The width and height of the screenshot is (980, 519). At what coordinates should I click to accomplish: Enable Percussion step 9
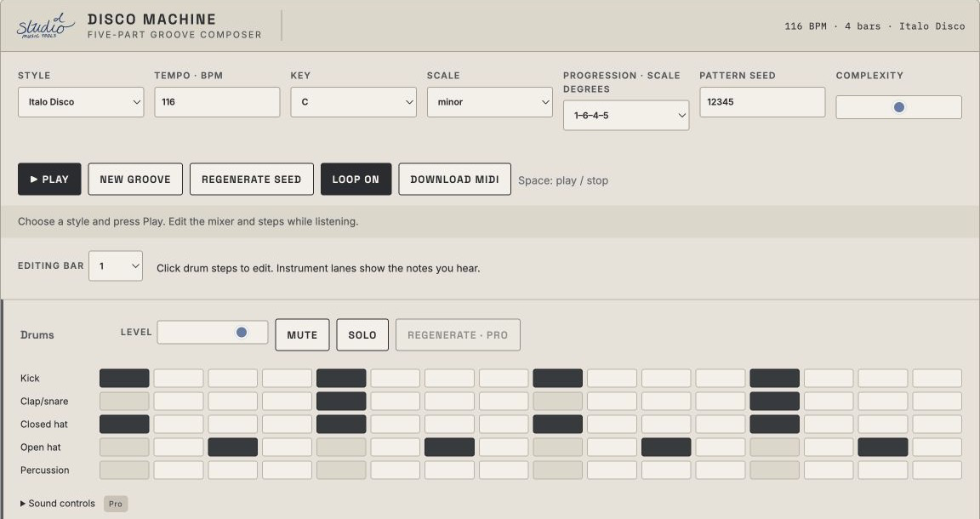tap(557, 471)
